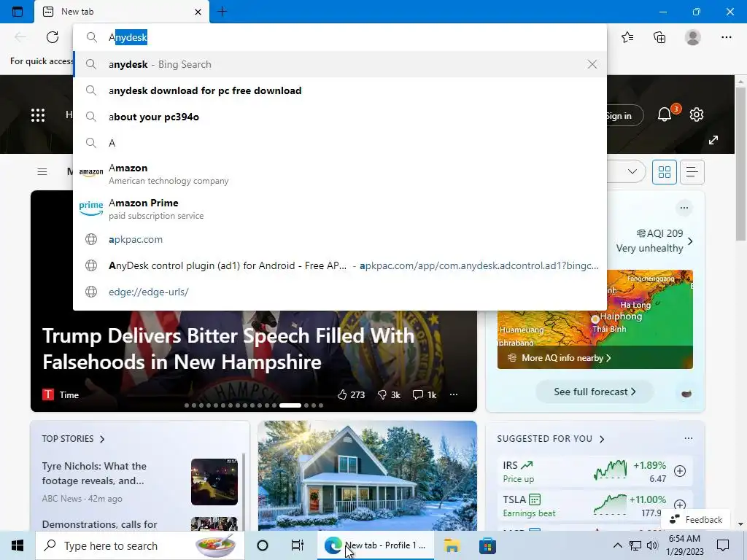The image size is (747, 560).
Task: Switch to grid view layout
Action: click(x=664, y=171)
